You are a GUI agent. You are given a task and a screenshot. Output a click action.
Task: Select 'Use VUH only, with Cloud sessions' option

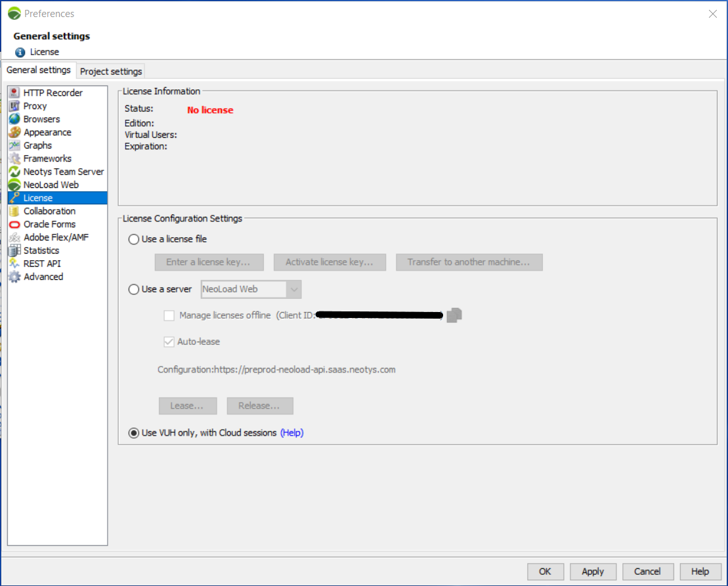(x=134, y=433)
